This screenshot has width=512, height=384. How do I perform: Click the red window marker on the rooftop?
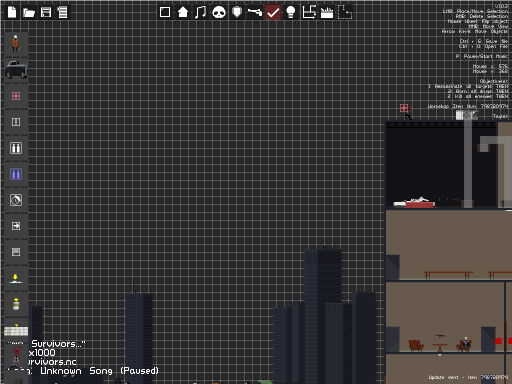(404, 108)
